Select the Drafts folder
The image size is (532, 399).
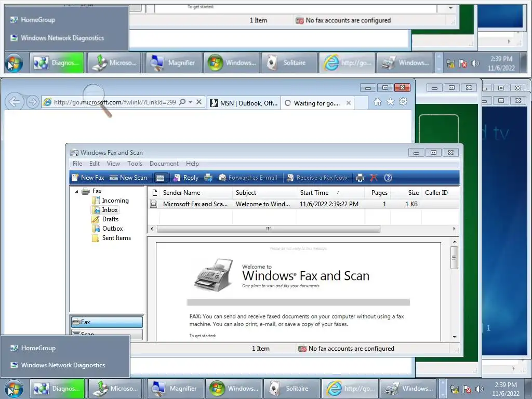click(x=110, y=219)
